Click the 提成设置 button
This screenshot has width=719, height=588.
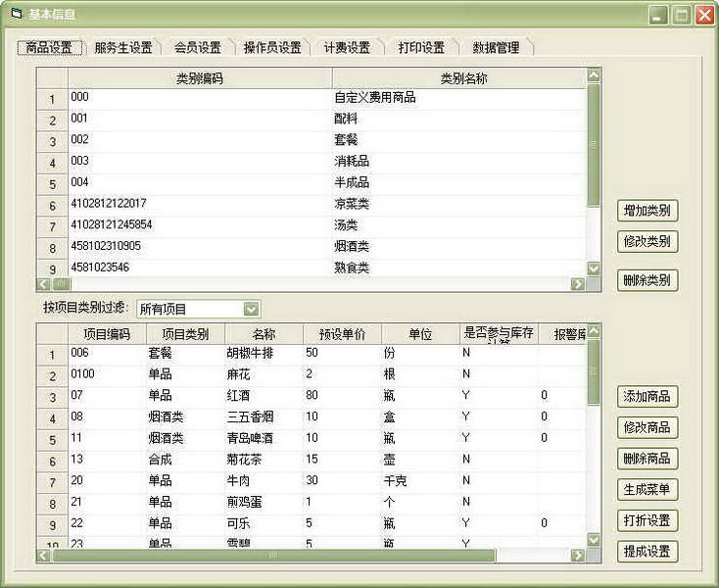click(647, 551)
